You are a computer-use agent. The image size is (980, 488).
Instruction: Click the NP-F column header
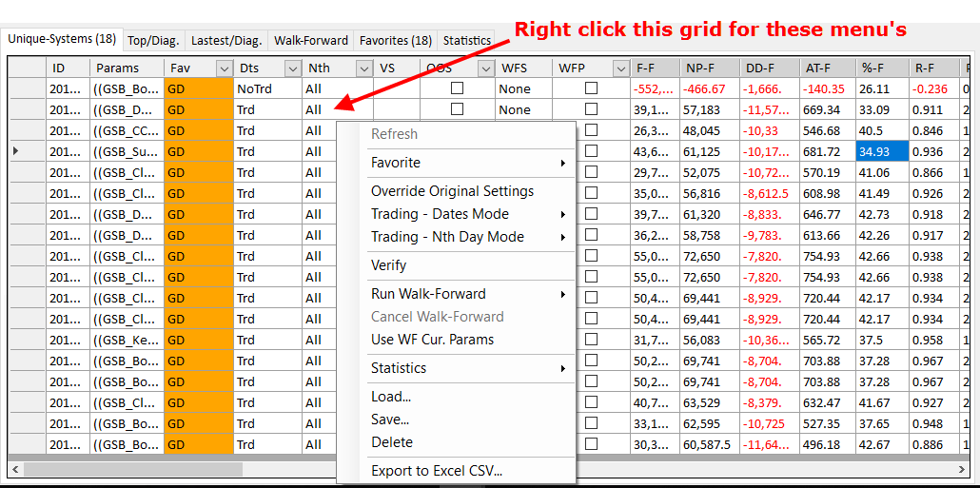tap(705, 68)
